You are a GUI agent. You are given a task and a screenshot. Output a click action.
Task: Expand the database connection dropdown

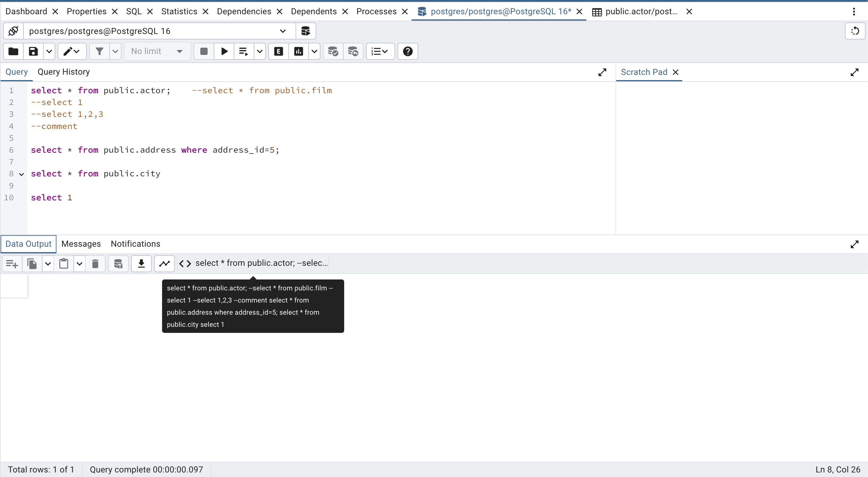[282, 31]
